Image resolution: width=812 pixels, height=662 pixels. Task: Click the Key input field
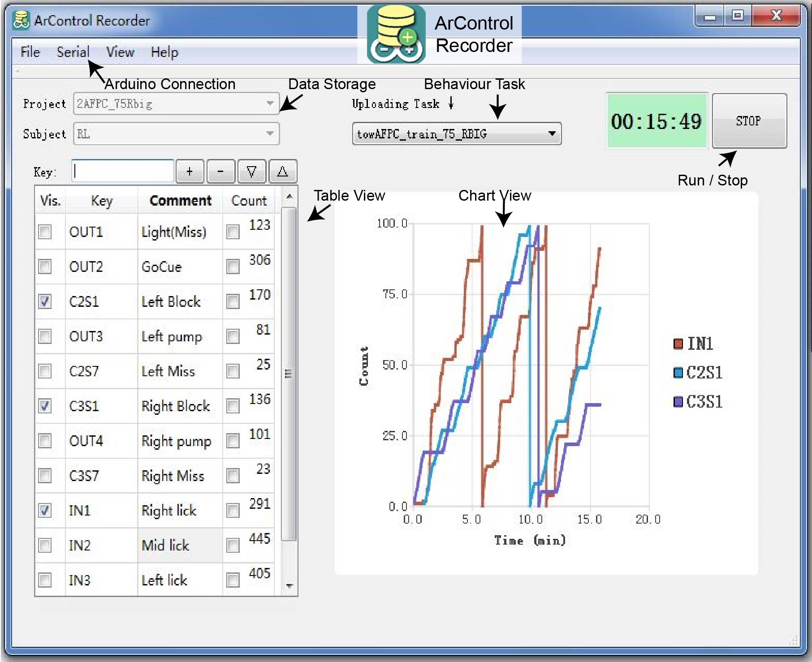point(122,172)
